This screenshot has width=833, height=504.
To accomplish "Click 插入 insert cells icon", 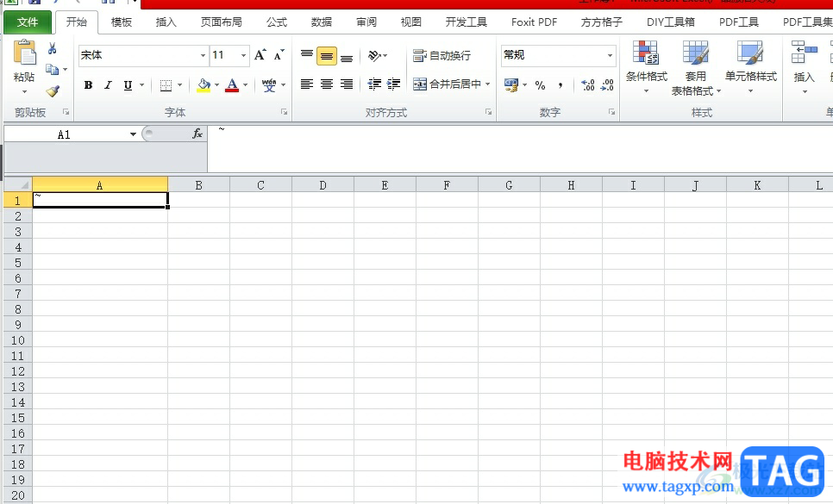I will [x=804, y=53].
